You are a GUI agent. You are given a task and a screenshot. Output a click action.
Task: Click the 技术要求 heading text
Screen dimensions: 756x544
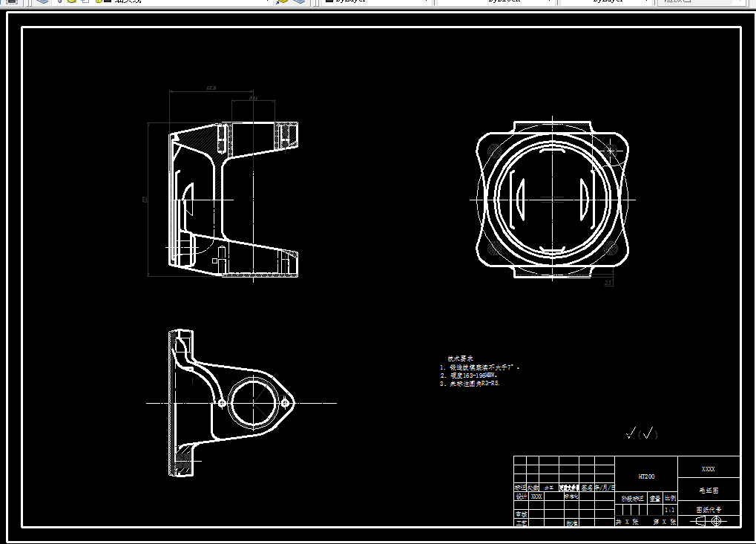pos(460,358)
